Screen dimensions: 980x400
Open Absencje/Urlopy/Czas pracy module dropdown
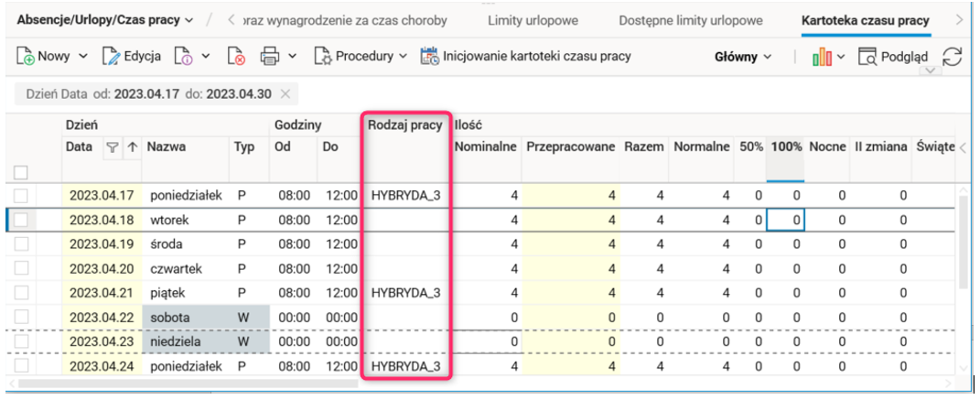(105, 20)
